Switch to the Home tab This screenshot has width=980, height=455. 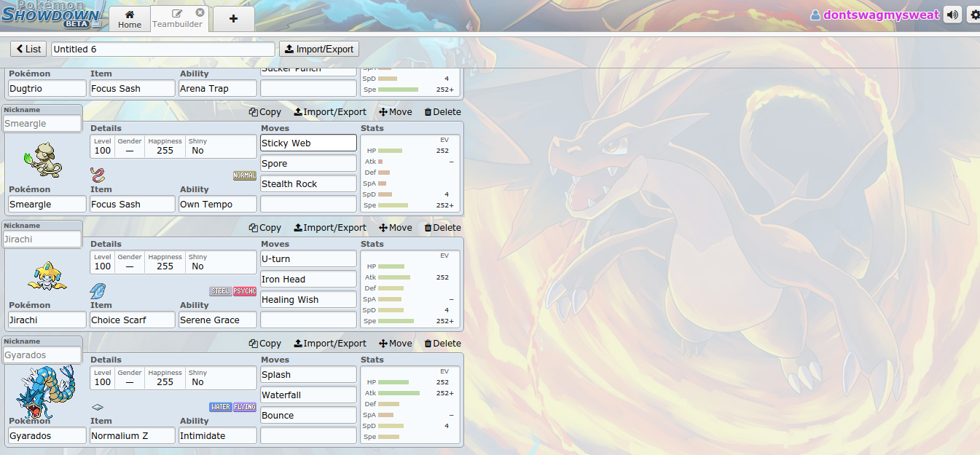130,19
